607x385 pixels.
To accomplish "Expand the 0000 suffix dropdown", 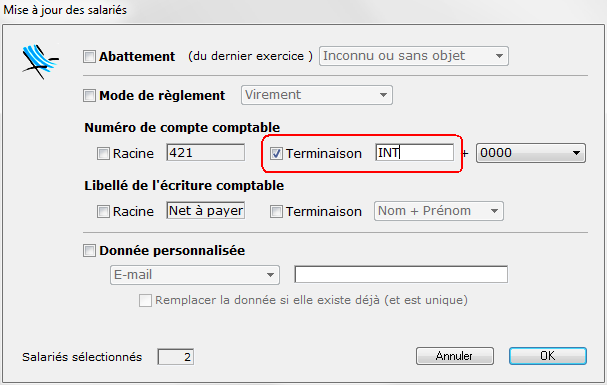I will click(531, 153).
